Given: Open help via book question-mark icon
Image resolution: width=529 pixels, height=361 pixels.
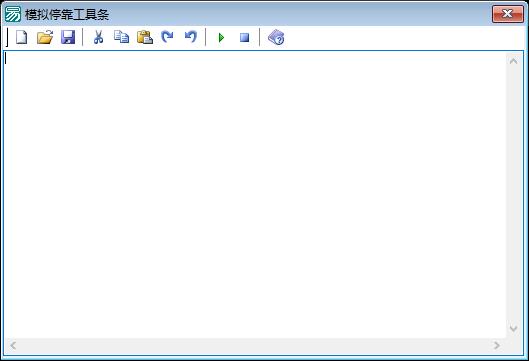Looking at the screenshot, I should pyautogui.click(x=276, y=37).
